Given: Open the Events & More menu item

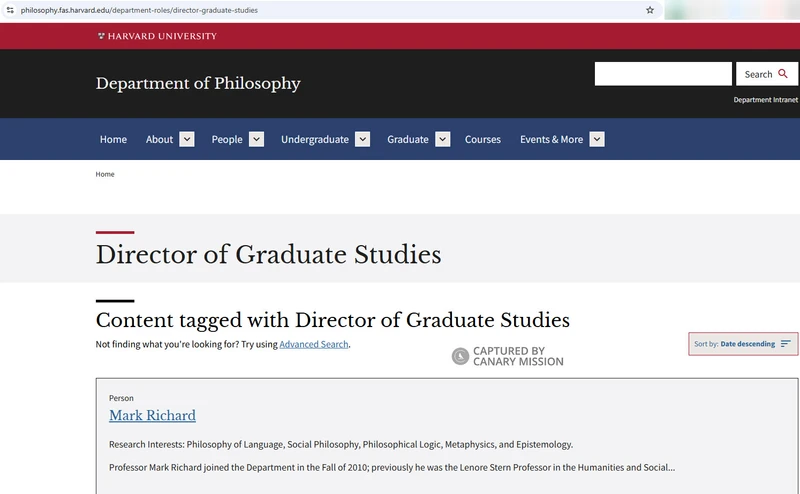Looking at the screenshot, I should click(x=552, y=139).
